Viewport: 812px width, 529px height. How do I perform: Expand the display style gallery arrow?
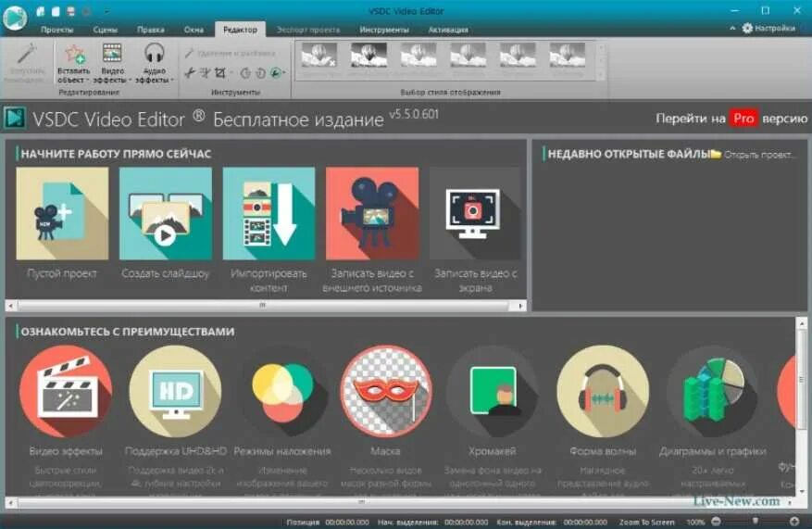pyautogui.click(x=601, y=75)
